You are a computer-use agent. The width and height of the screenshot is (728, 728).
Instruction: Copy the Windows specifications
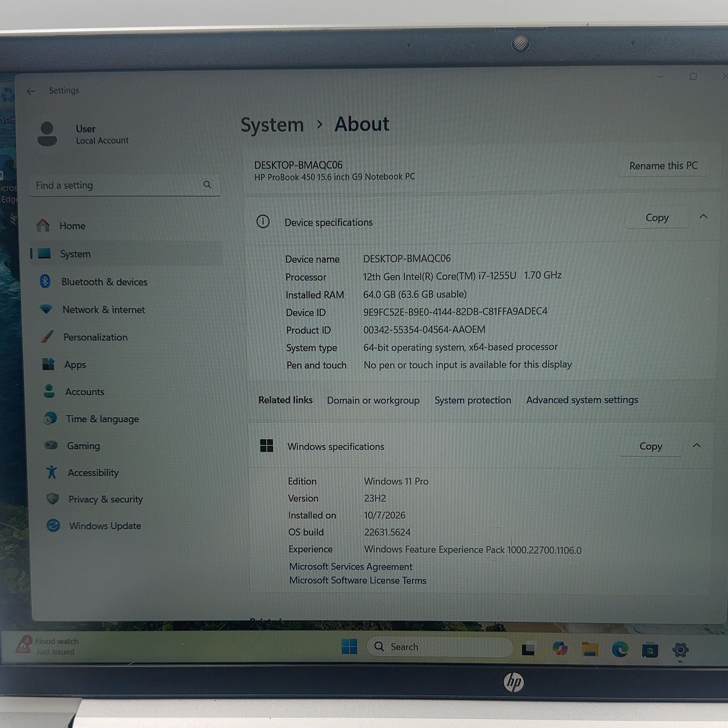click(650, 447)
